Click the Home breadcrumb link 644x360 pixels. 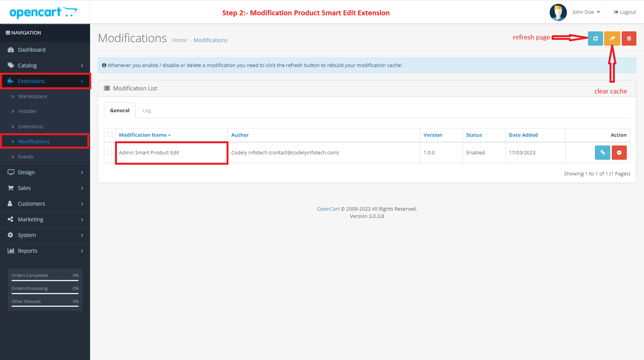pos(179,40)
